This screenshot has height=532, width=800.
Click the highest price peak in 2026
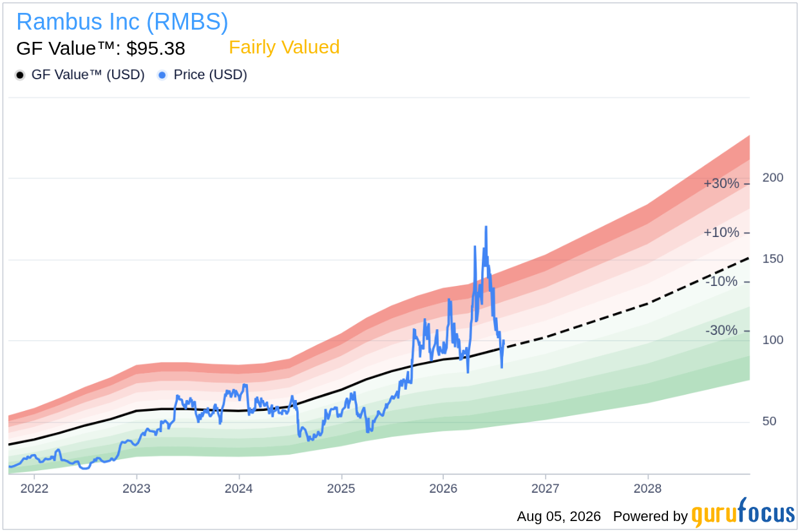click(x=486, y=227)
